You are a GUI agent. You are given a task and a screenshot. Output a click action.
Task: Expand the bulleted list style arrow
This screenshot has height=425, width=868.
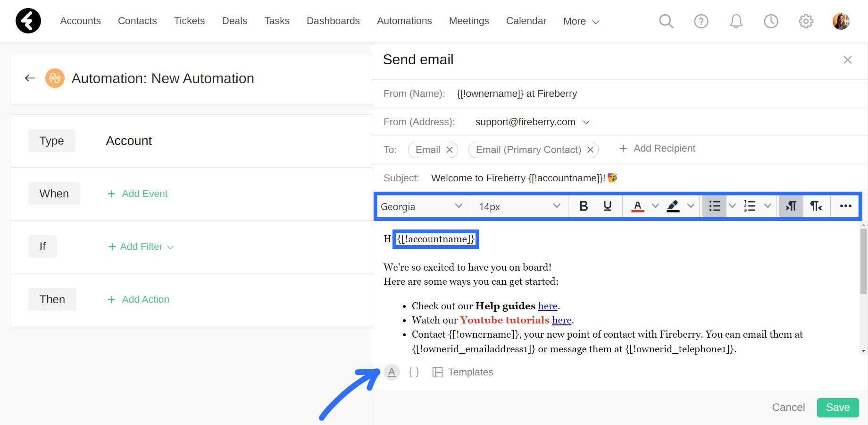point(733,206)
